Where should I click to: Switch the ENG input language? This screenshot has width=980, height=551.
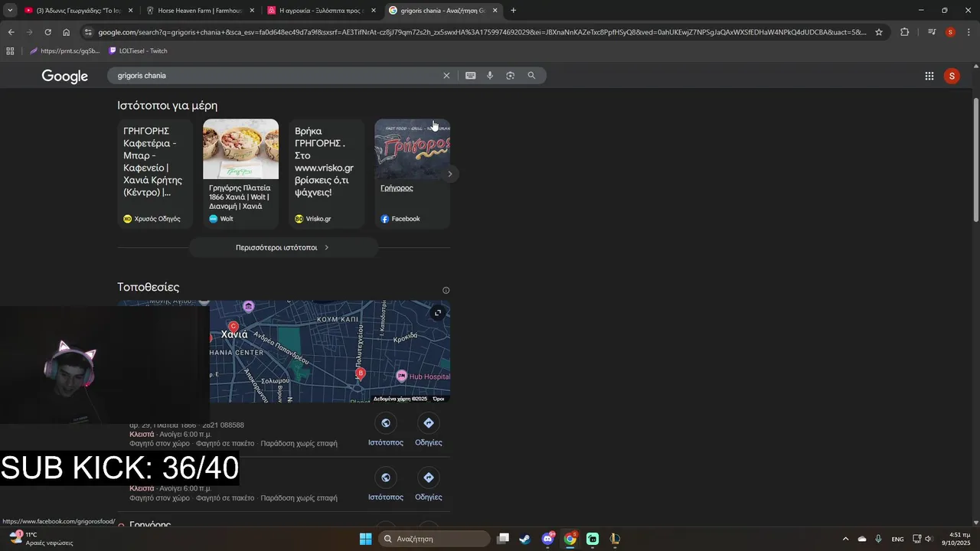click(897, 539)
